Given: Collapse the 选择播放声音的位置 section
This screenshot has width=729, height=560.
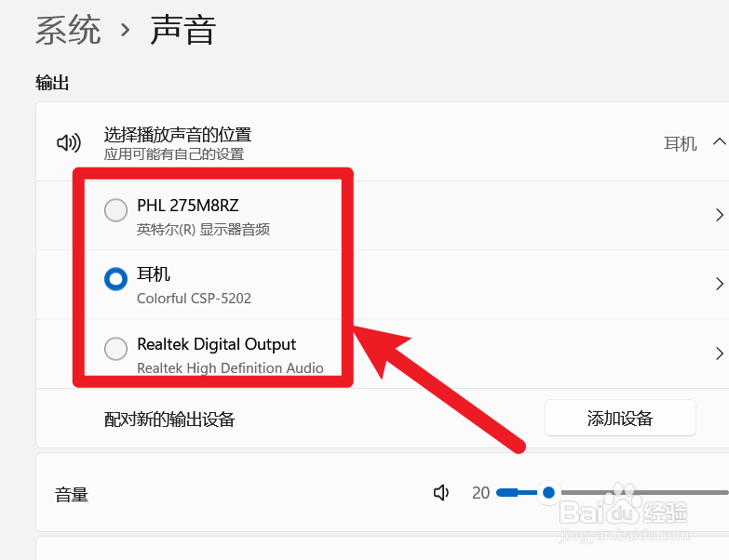Looking at the screenshot, I should pos(720,141).
